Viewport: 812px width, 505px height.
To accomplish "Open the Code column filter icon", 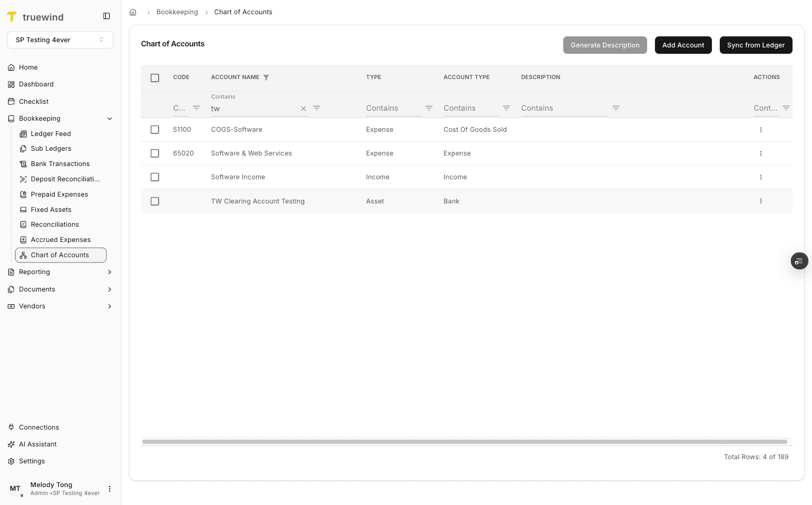I will click(197, 108).
